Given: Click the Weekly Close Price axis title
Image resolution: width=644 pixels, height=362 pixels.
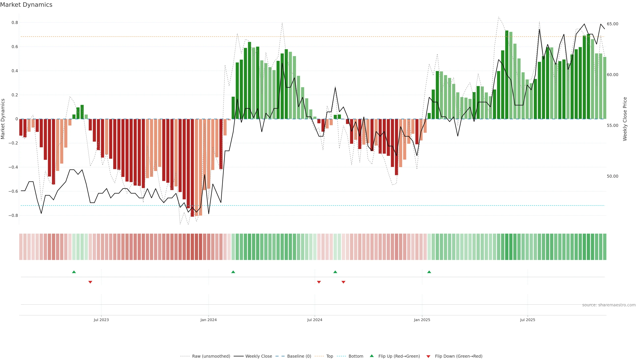Looking at the screenshot, I should coord(625,119).
